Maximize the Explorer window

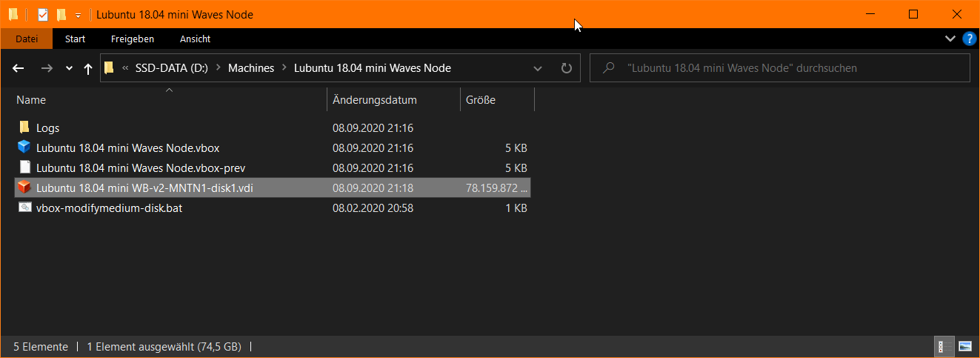click(x=913, y=14)
